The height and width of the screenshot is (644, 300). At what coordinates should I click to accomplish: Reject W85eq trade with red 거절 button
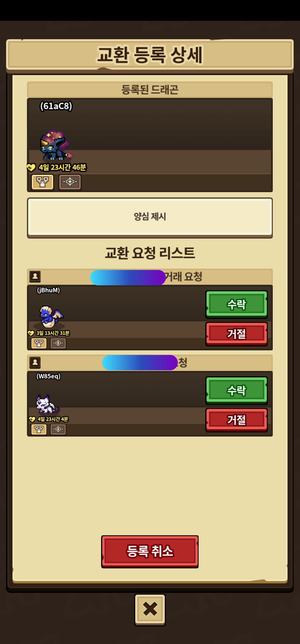pyautogui.click(x=236, y=420)
